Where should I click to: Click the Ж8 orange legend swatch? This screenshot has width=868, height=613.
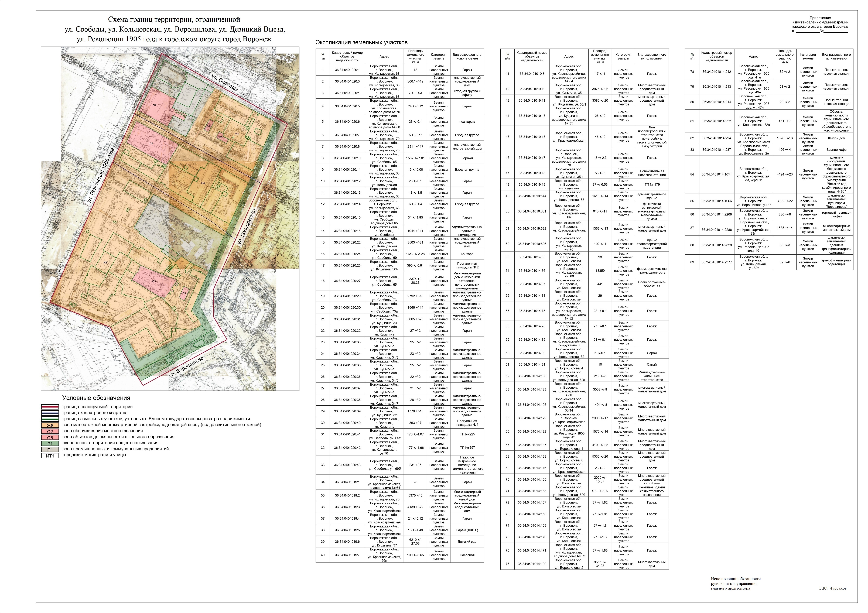50,425
